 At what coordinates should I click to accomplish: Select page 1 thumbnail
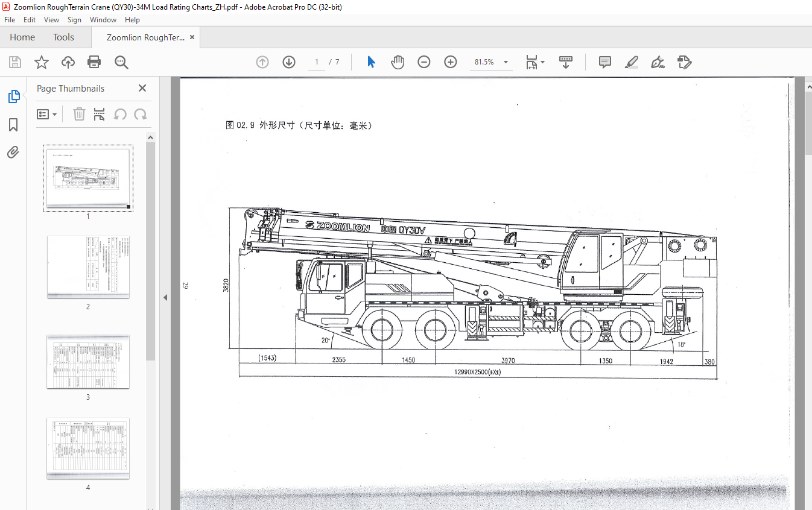88,178
